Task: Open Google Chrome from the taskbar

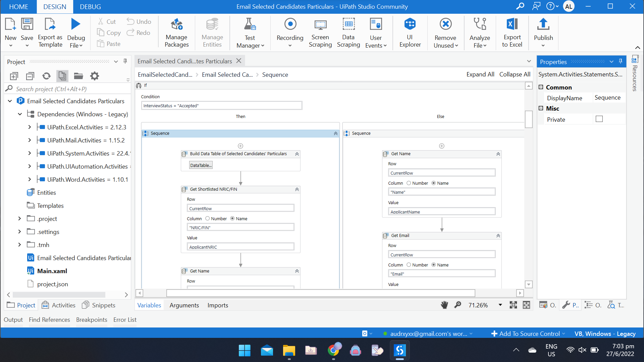Action: pyautogui.click(x=334, y=350)
